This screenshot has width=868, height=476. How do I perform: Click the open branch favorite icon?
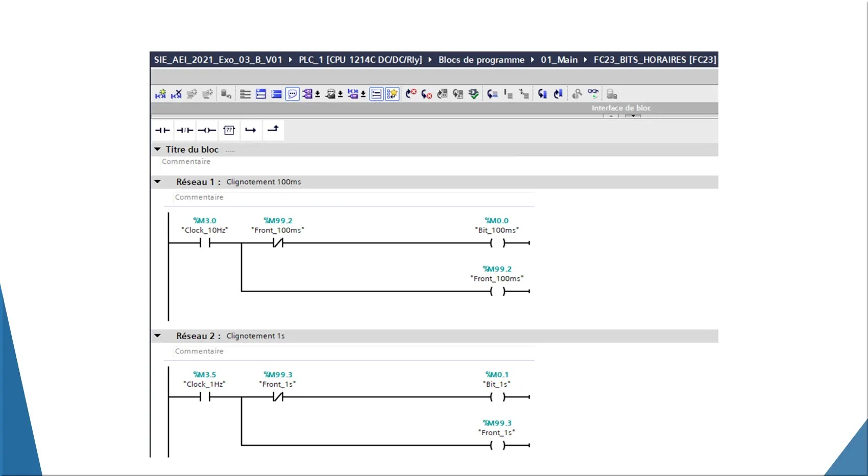251,130
